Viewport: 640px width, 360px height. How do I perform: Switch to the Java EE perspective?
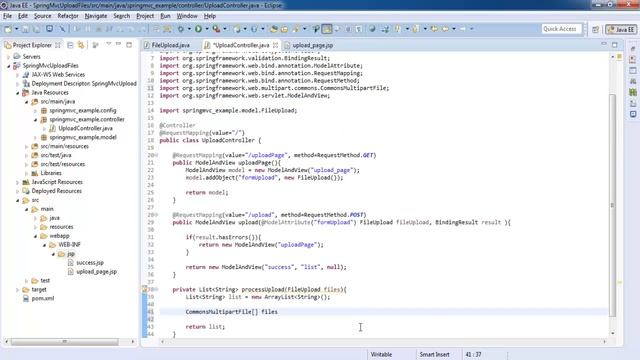point(621,29)
